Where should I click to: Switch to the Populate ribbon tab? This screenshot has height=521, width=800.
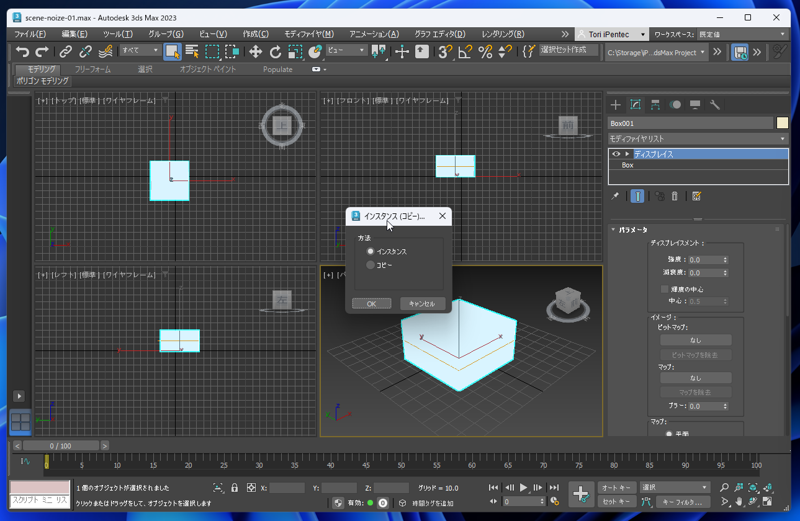[x=278, y=69]
